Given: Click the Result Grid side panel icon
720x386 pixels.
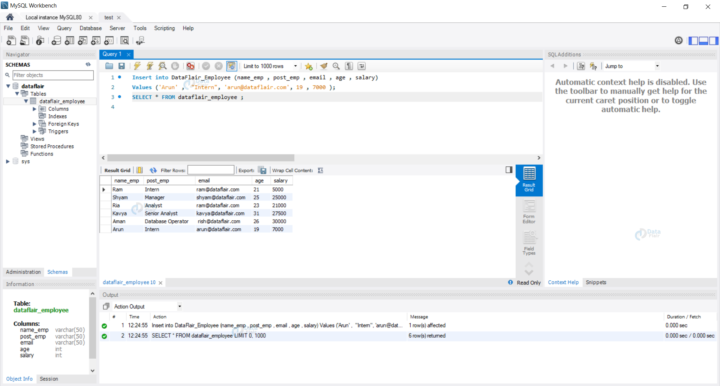Looking at the screenshot, I should coord(529,180).
